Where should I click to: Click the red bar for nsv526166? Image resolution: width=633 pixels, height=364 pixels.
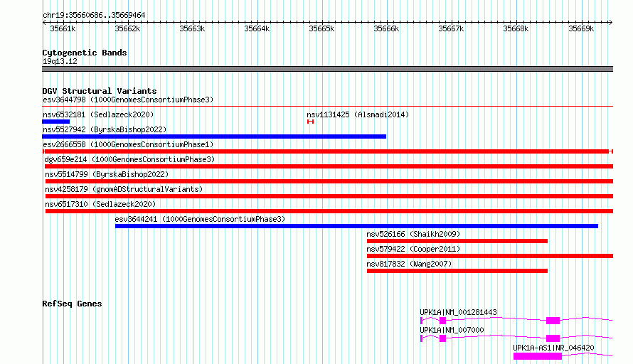(457, 241)
